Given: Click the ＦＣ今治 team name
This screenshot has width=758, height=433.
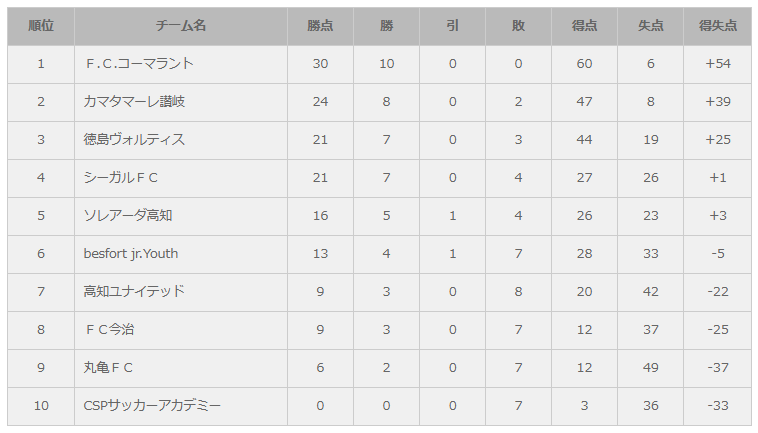Looking at the screenshot, I should (110, 330).
